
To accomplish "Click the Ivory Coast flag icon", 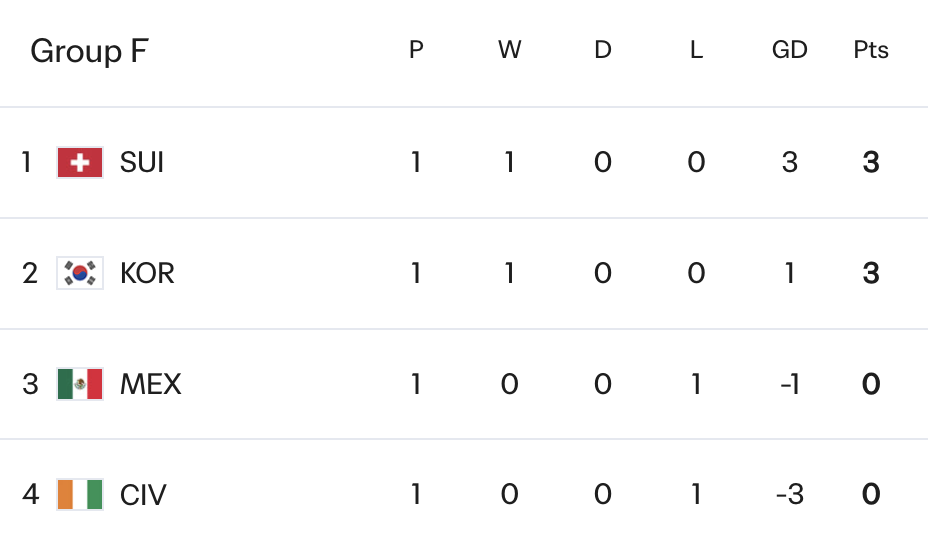I will (80, 495).
